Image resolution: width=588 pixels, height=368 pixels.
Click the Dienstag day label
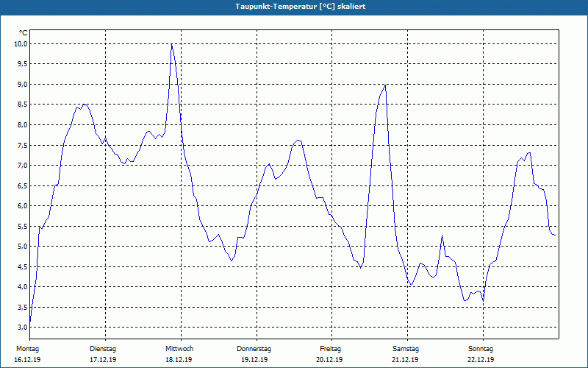103,349
